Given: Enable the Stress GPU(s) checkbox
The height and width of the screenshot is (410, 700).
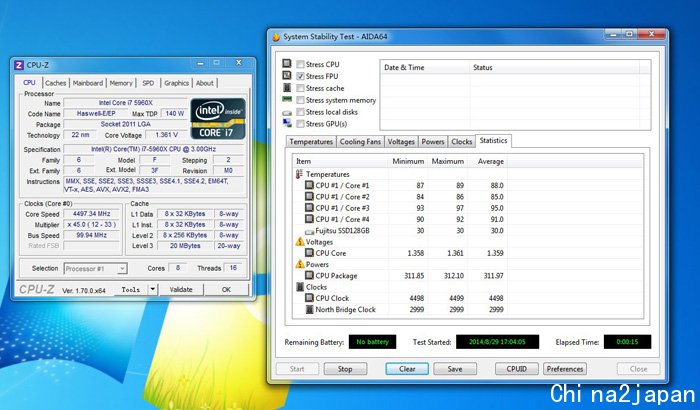Looking at the screenshot, I should pos(300,124).
